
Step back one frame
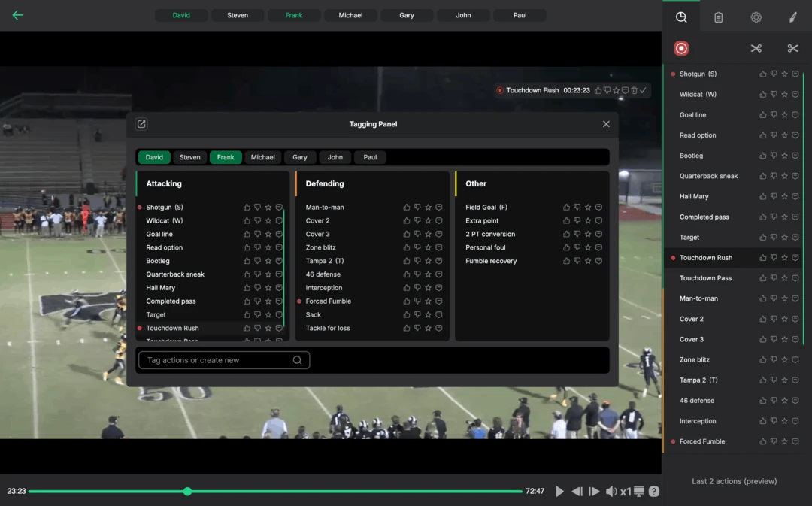[577, 491]
